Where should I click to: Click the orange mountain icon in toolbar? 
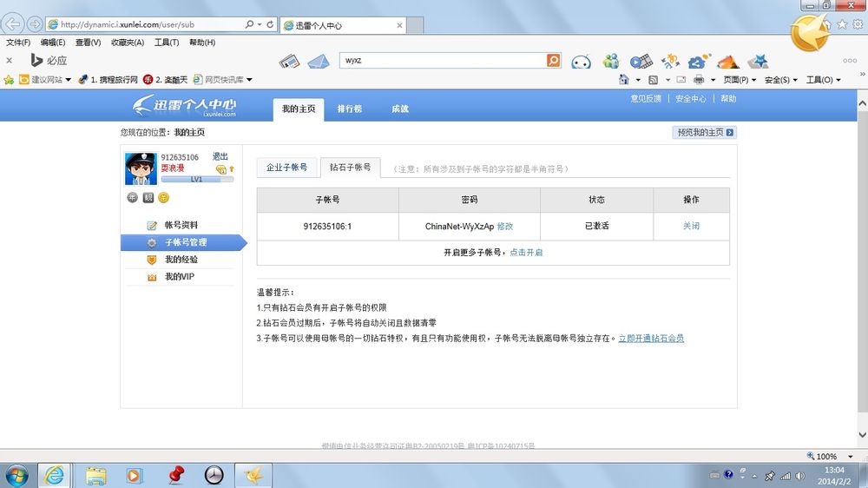(x=728, y=62)
